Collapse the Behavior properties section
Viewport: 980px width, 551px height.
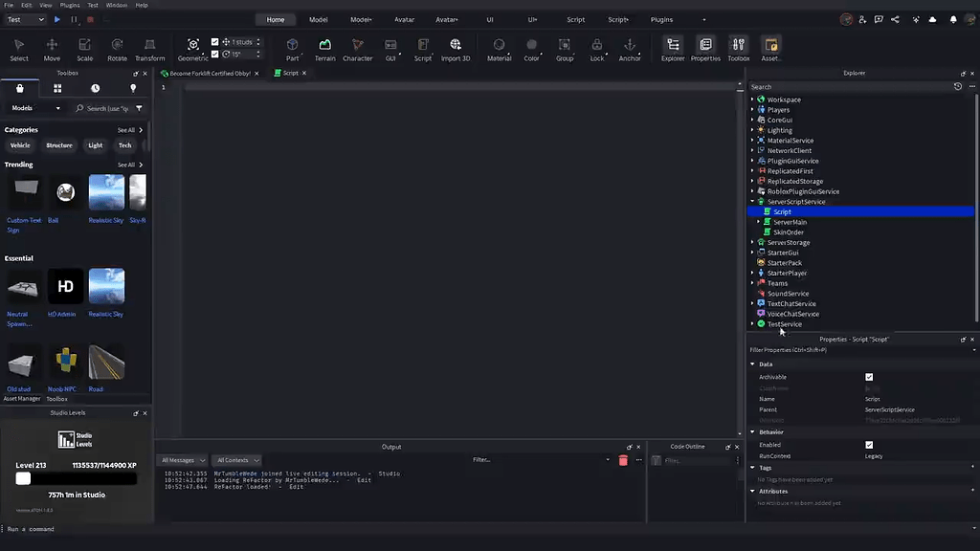tap(752, 431)
